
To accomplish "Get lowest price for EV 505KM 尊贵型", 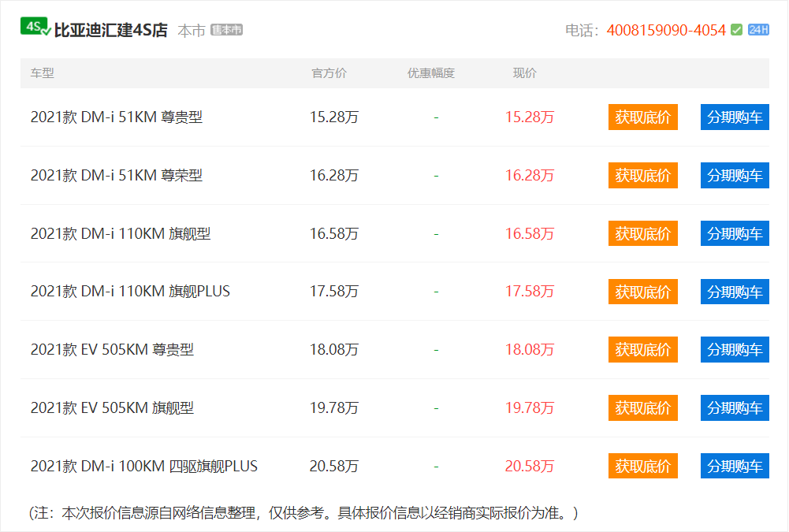I will (642, 350).
